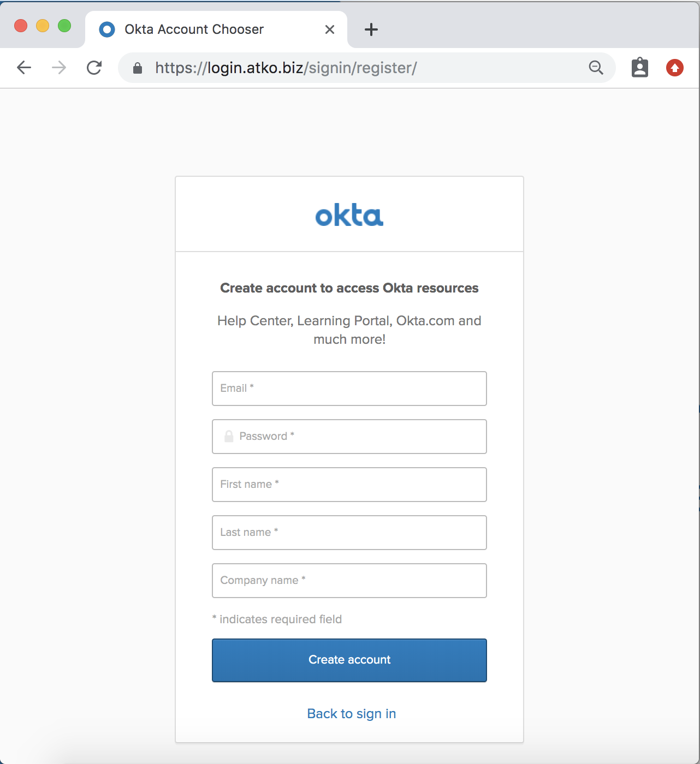
Task: Click the orange extension icon in the toolbar
Action: point(675,68)
